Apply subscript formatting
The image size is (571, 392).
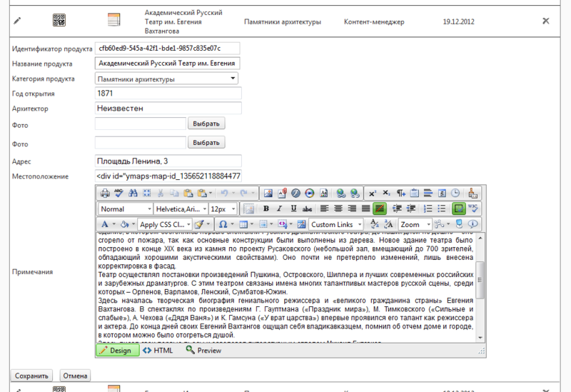tap(386, 193)
